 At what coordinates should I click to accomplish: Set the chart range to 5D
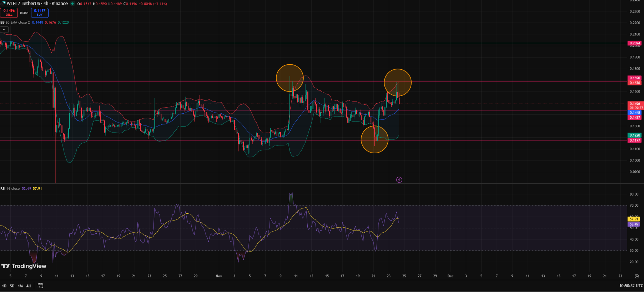[12, 286]
